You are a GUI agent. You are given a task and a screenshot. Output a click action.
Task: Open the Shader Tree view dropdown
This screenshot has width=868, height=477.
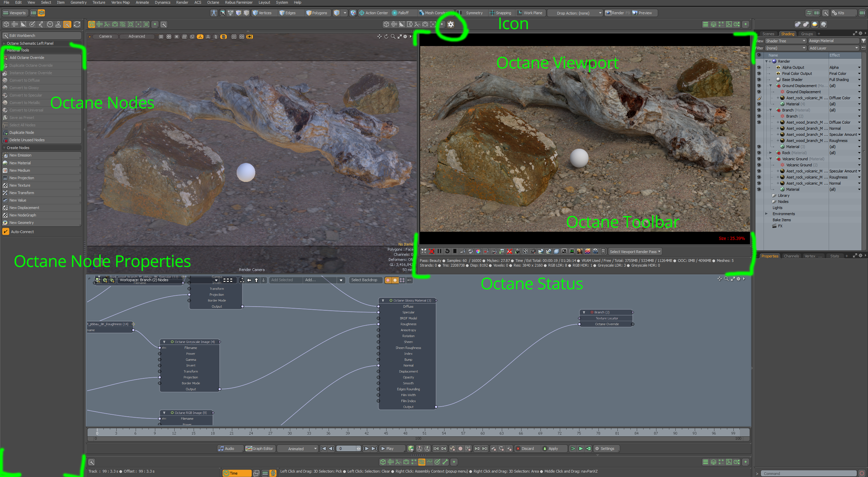click(x=785, y=41)
